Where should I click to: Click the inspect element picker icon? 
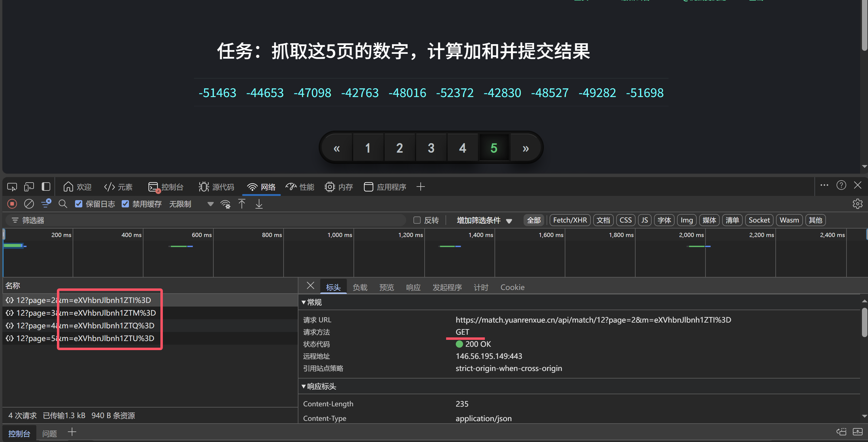click(12, 187)
